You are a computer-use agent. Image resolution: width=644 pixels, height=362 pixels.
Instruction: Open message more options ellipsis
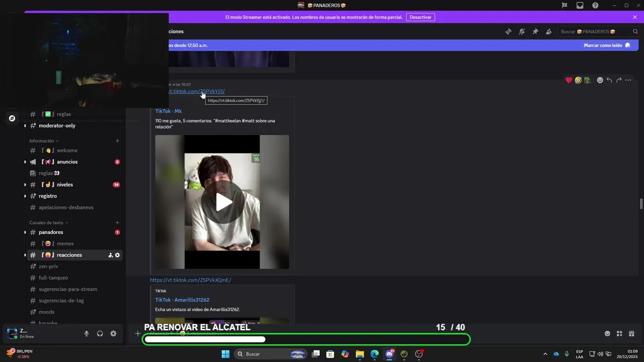[x=628, y=80]
